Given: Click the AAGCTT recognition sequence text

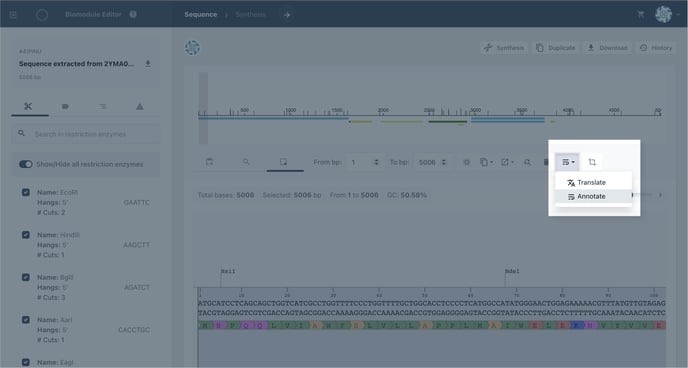Looking at the screenshot, I should tap(136, 245).
